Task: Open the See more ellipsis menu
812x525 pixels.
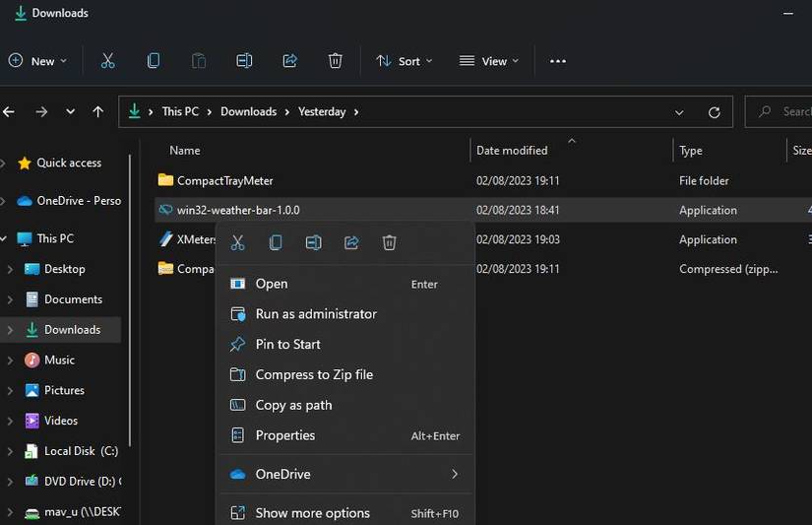Action: click(558, 61)
